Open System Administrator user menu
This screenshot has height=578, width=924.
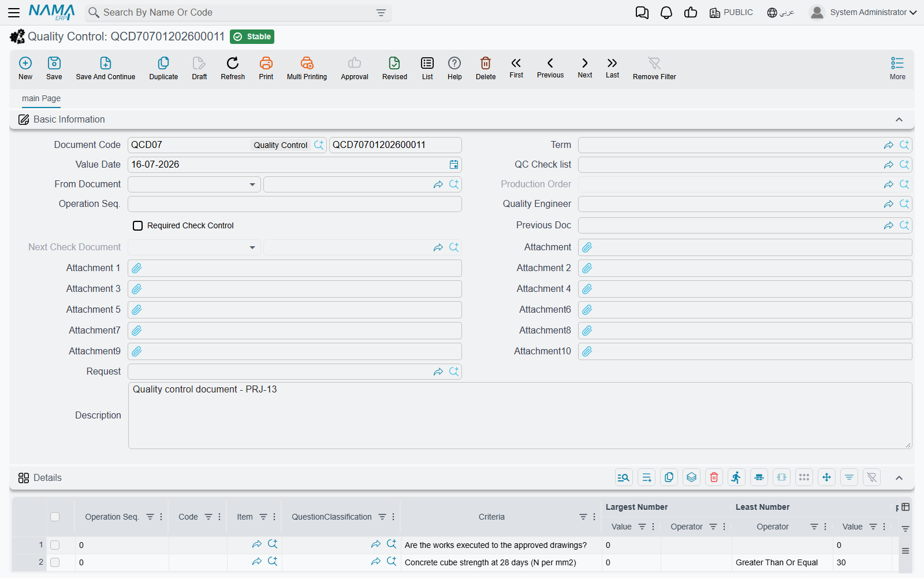point(863,13)
